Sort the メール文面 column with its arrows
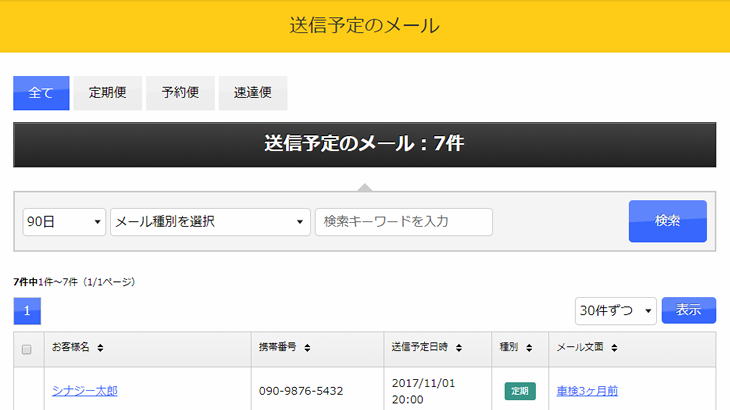730x410 pixels. click(619, 348)
